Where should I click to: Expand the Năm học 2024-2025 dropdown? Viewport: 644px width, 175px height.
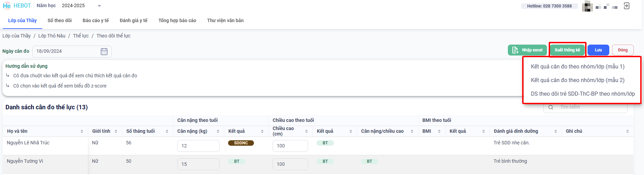click(x=99, y=6)
